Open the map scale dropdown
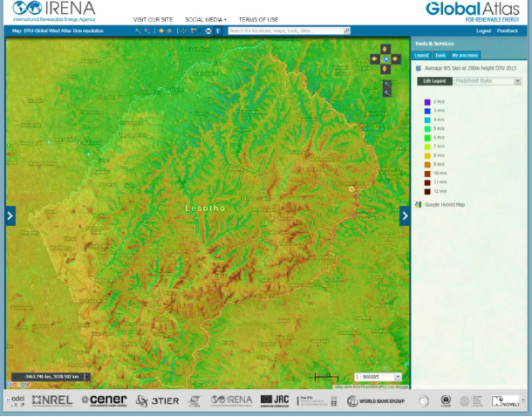 pos(398,377)
